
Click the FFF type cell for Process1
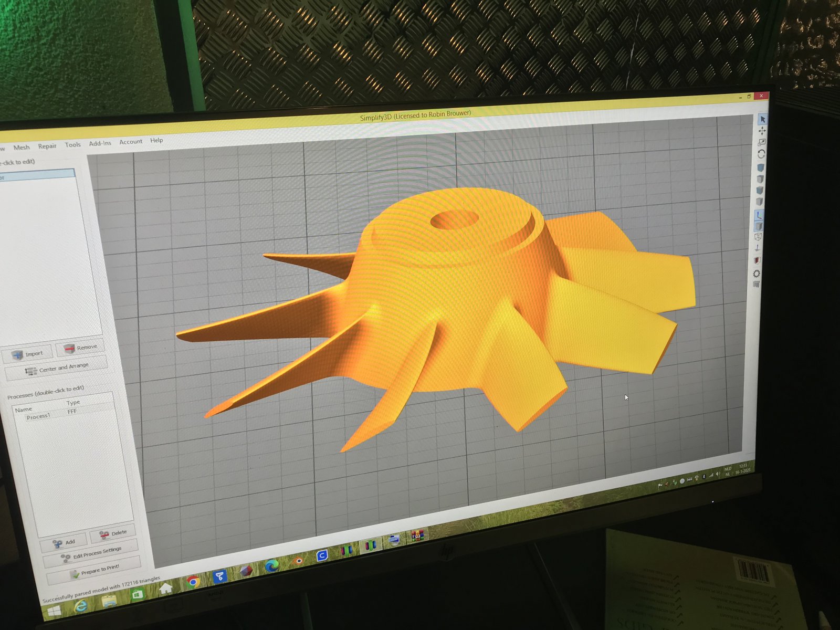[x=72, y=412]
